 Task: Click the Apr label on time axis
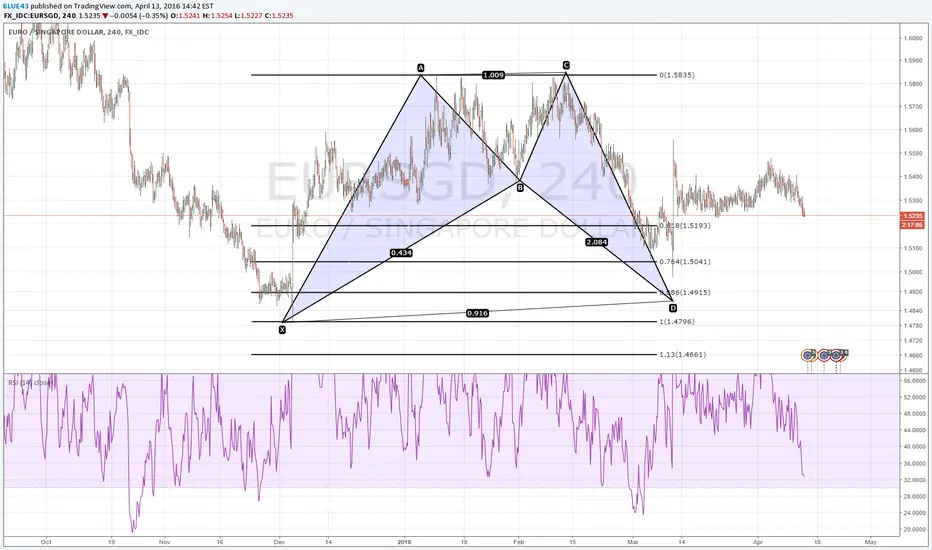pos(757,542)
